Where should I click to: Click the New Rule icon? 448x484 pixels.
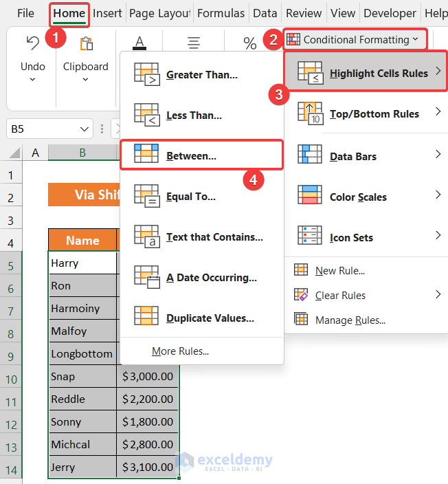click(301, 269)
